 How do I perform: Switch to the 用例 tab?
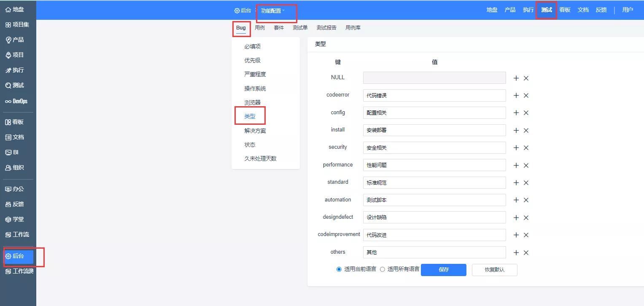pyautogui.click(x=260, y=28)
